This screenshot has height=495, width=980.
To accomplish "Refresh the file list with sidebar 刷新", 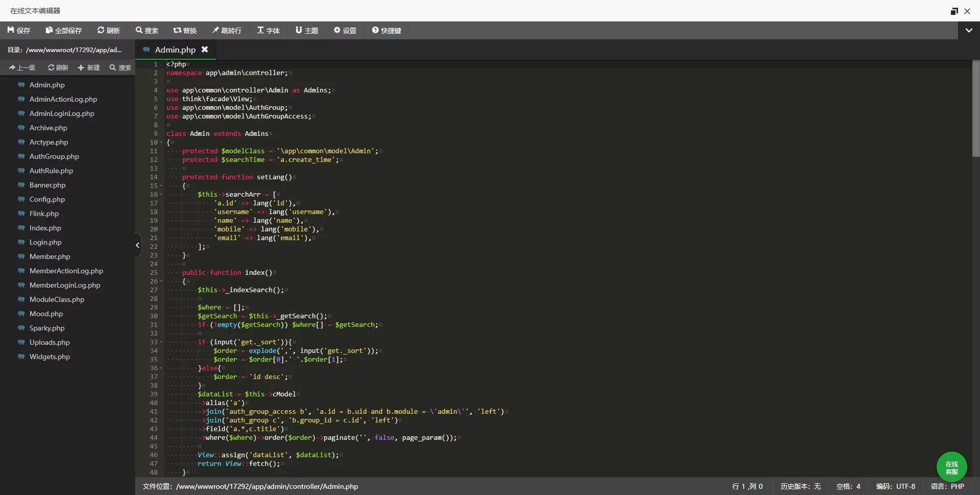I will tap(58, 67).
